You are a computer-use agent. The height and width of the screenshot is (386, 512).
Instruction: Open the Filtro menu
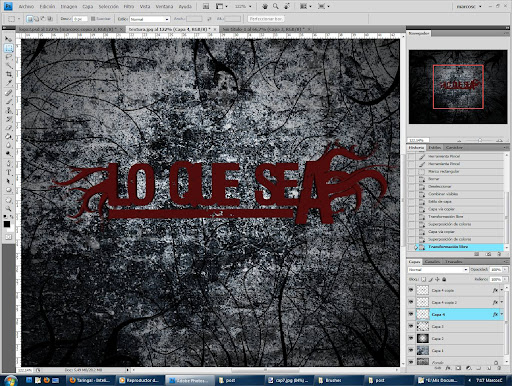tap(129, 6)
